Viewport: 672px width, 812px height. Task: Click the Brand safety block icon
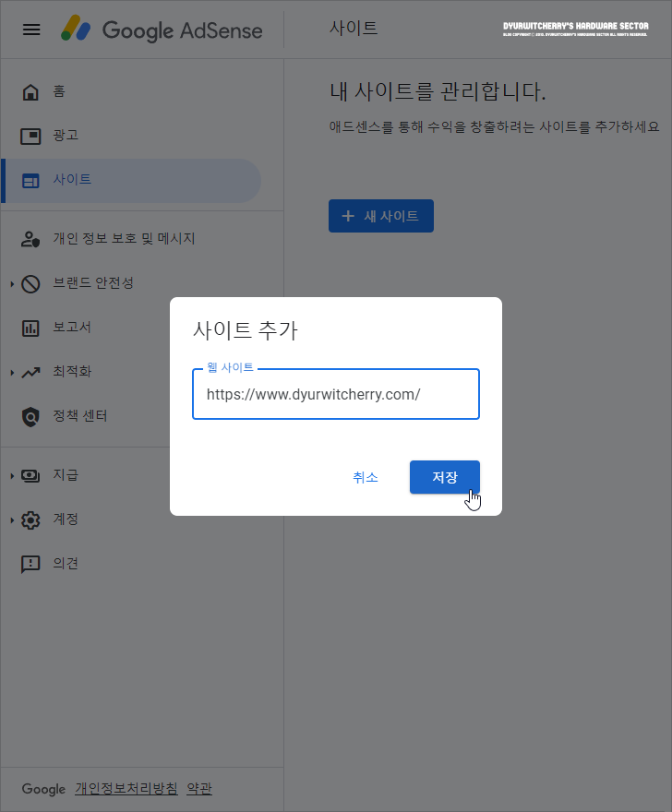[30, 284]
